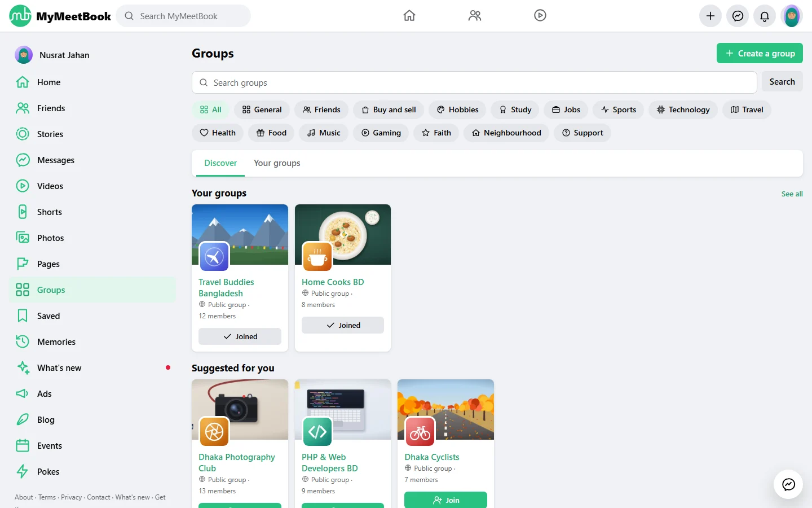Click the Search button for groups
The image size is (812, 508).
tap(782, 82)
